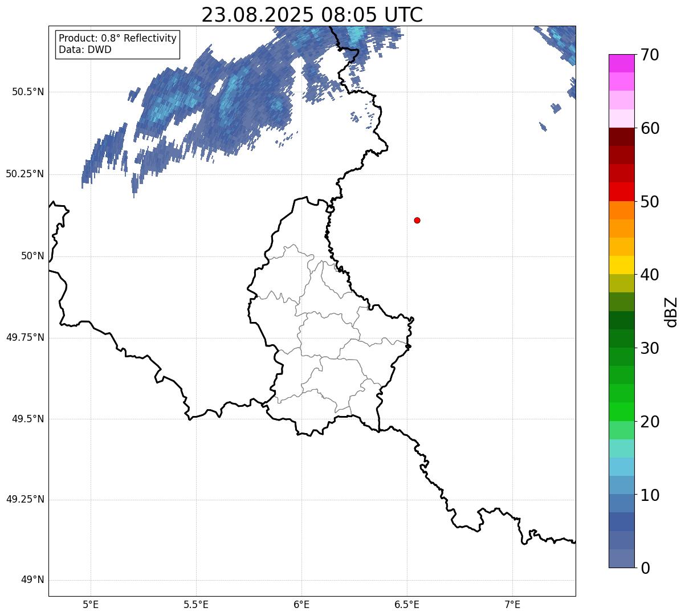Screen dimensions: 685x616
Task: Click the 6°E longitude label
Action: click(x=301, y=605)
